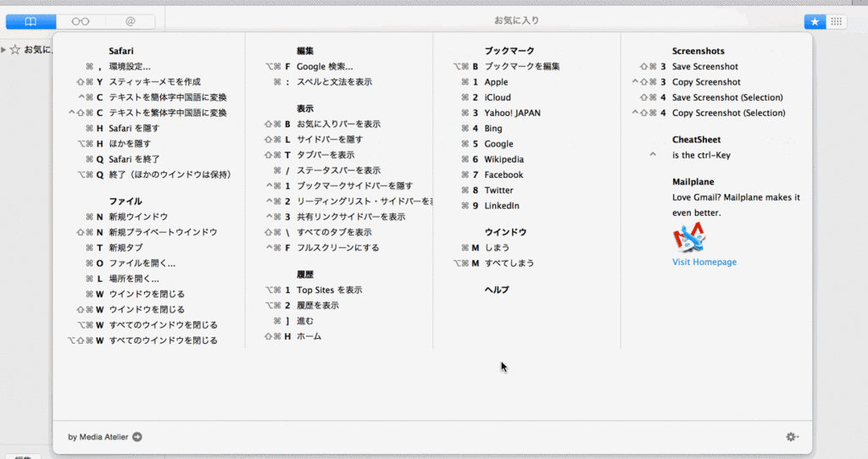This screenshot has height=459, width=868.
Task: Select すべてしまう window entry
Action: tap(509, 263)
